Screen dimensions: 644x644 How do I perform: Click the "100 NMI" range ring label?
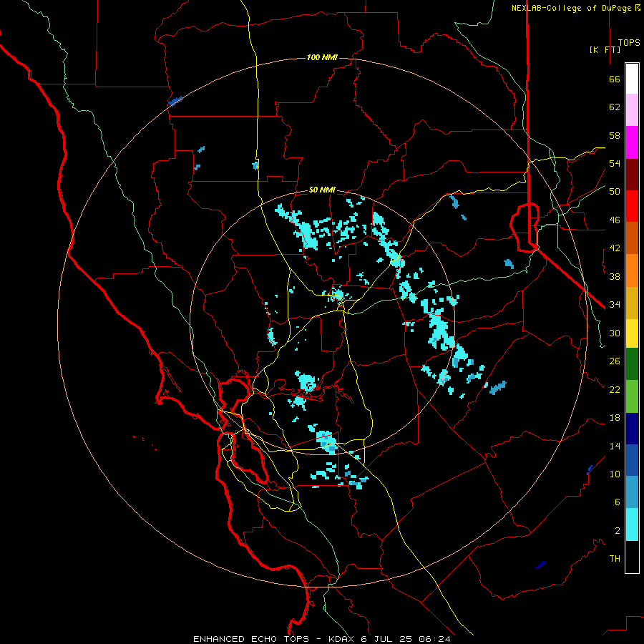(322, 57)
